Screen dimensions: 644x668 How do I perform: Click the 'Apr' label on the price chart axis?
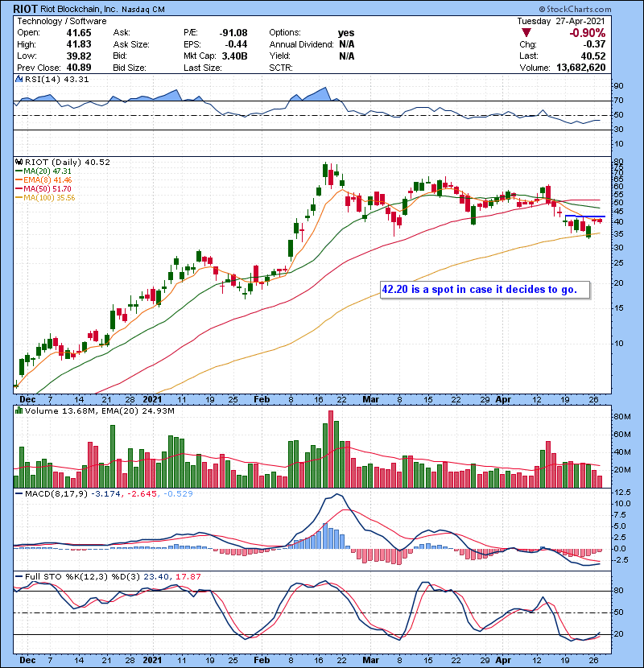point(503,400)
